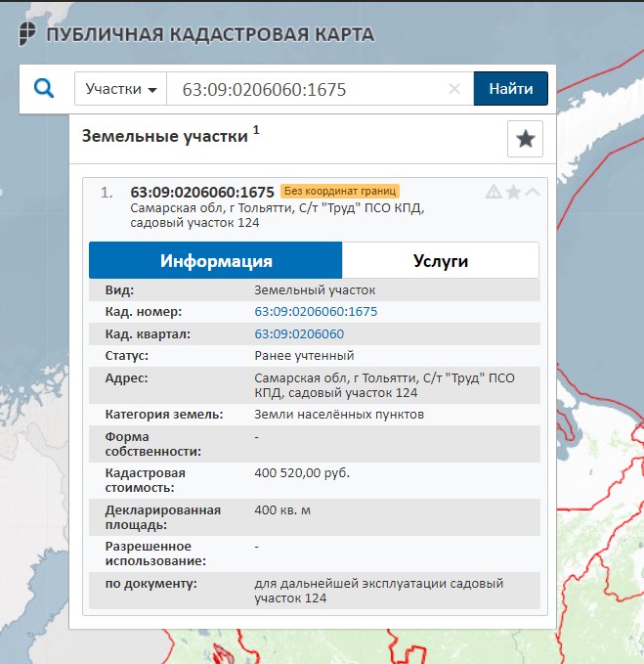This screenshot has width=644, height=664.
Task: Click the status value Ранее учтенный
Action: click(x=304, y=356)
